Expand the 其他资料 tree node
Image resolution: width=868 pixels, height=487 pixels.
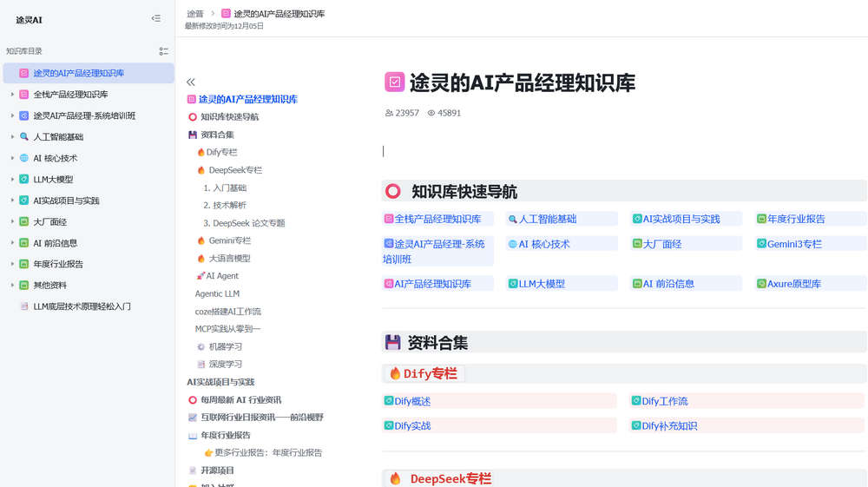[12, 285]
